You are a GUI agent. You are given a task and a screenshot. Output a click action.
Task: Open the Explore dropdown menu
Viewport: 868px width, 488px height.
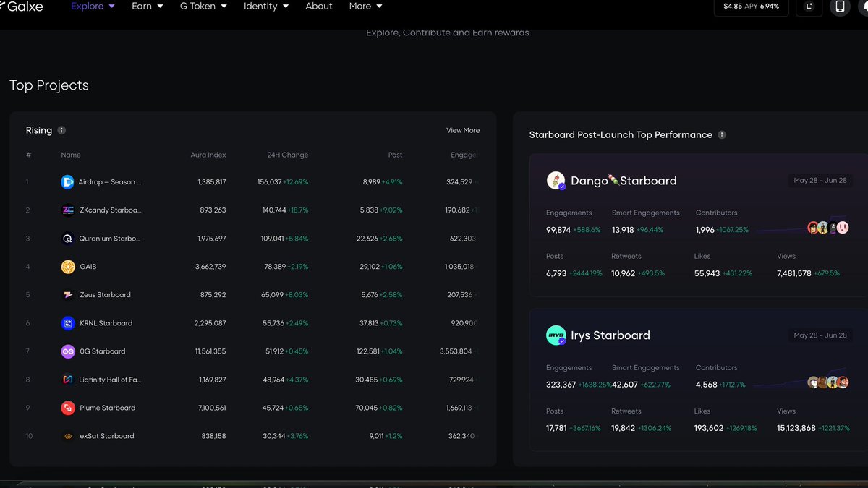click(x=93, y=6)
